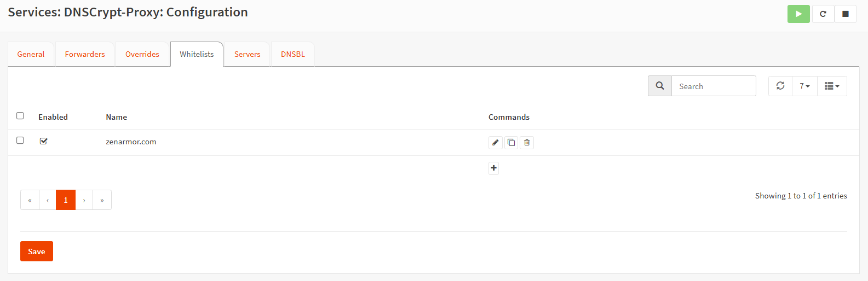This screenshot has height=281, width=868.
Task: Stop the DNSCrypt-Proxy service
Action: click(x=846, y=14)
